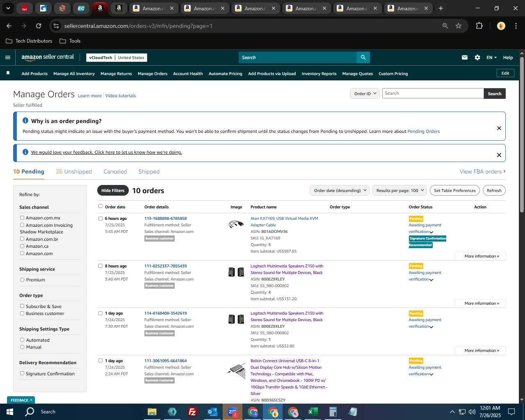
Task: Click the bookmark flag icon in nav bar
Action: click(8, 73)
